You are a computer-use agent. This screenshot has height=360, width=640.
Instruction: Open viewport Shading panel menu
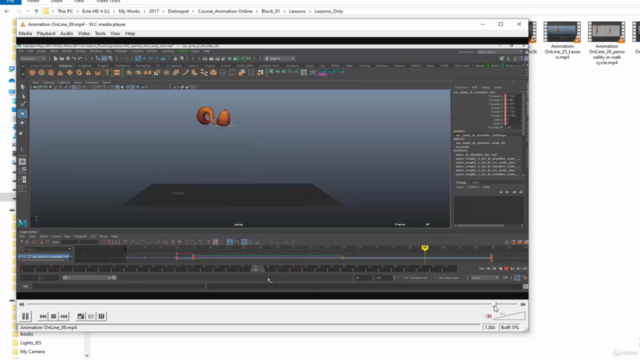49,82
